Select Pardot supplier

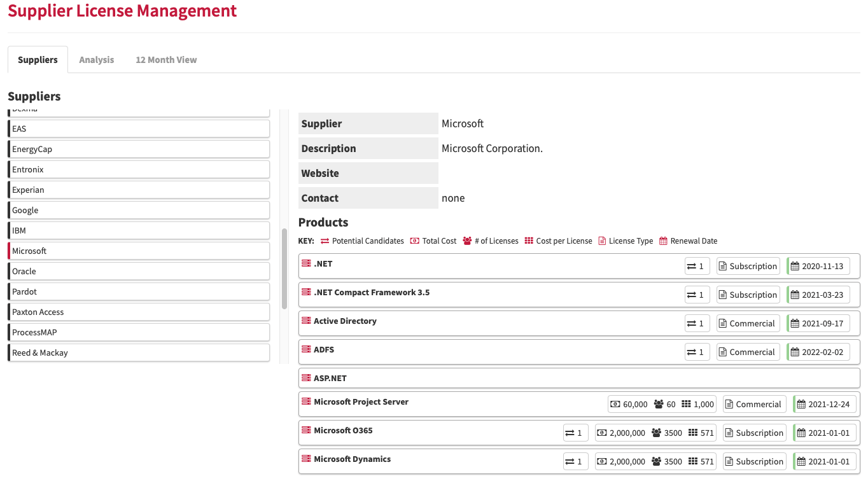click(139, 291)
